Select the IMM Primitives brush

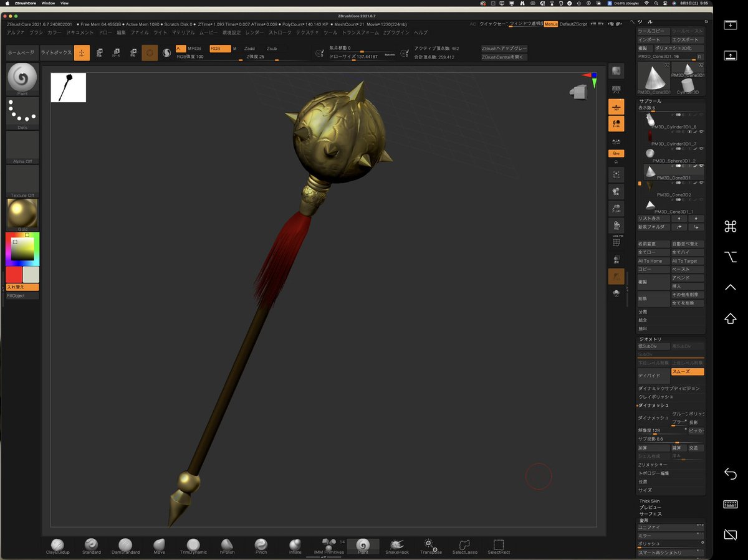coord(329,546)
